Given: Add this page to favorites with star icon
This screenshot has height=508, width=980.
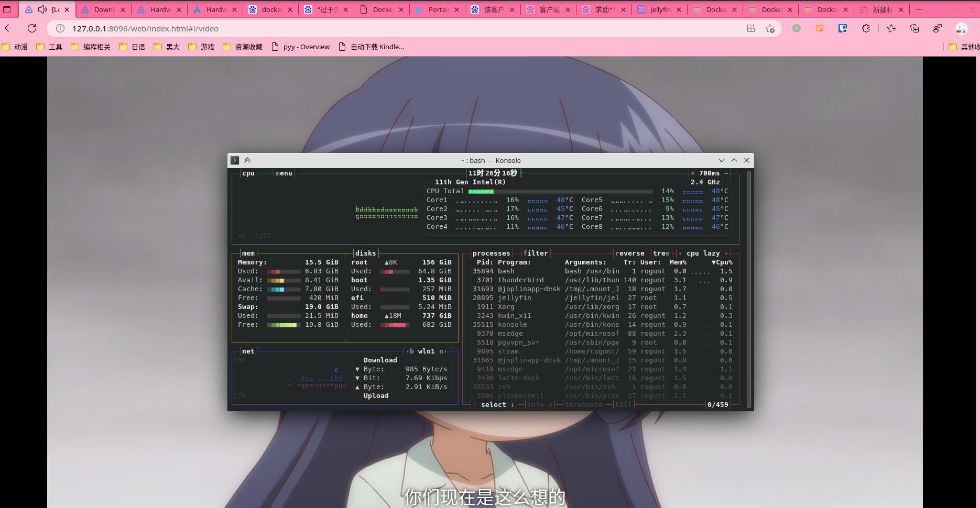Looking at the screenshot, I should (770, 28).
